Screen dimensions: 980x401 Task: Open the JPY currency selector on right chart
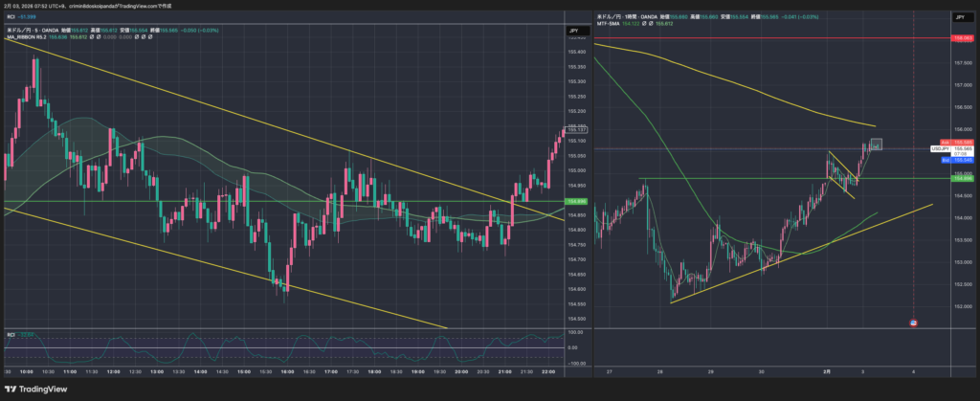click(960, 17)
